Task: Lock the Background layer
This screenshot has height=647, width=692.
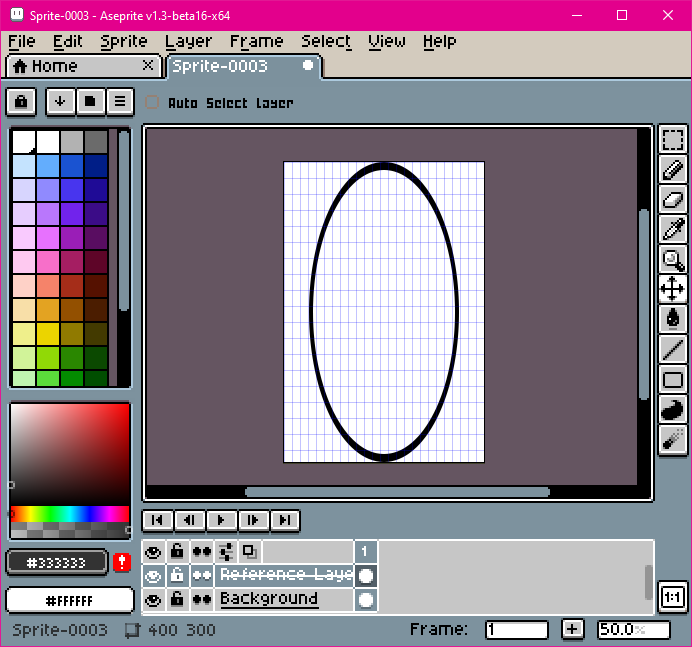Action: pyautogui.click(x=177, y=600)
